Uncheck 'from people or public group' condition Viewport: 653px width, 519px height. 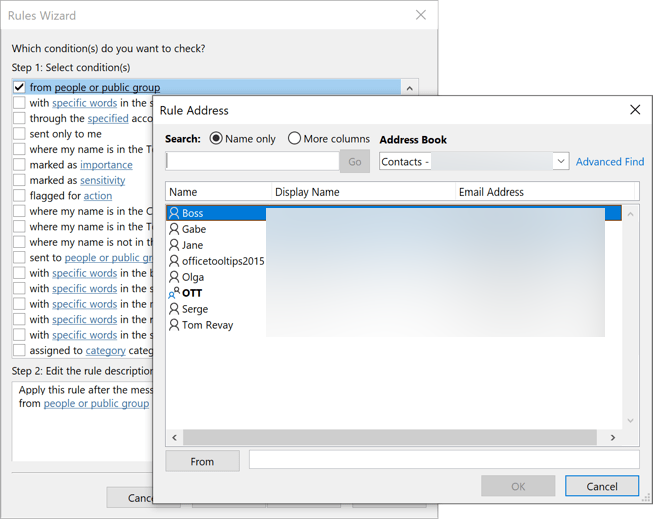click(19, 87)
